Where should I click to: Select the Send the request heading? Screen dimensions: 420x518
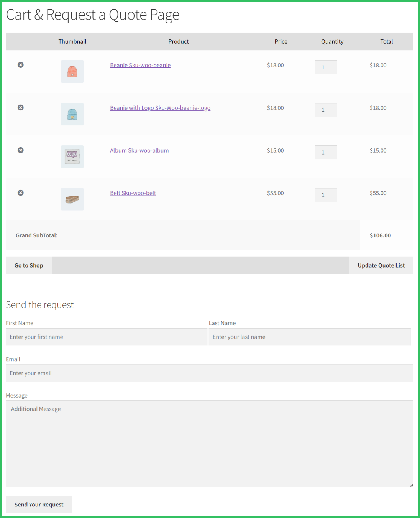tap(40, 305)
